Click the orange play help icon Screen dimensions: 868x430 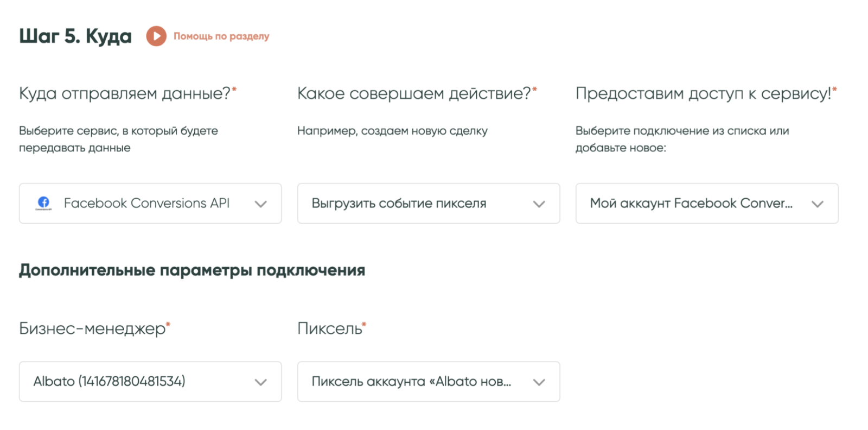156,36
